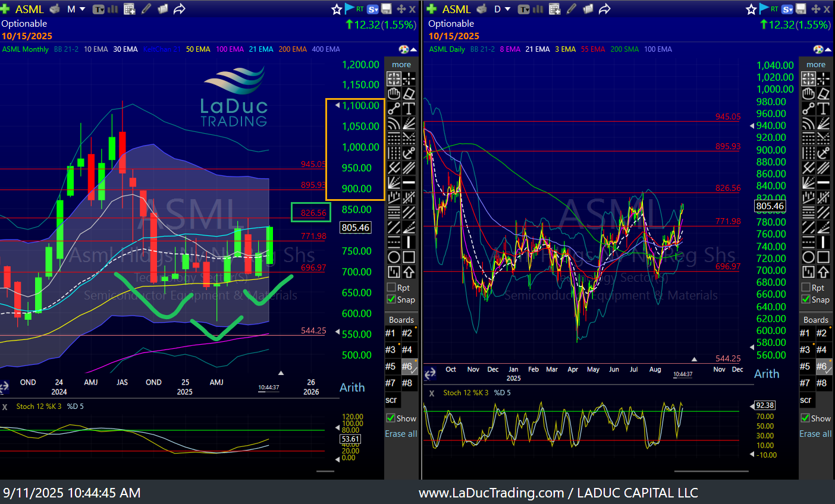835x504 pixels.
Task: Enable the Rpt checkbox in right drawing panel
Action: (806, 288)
